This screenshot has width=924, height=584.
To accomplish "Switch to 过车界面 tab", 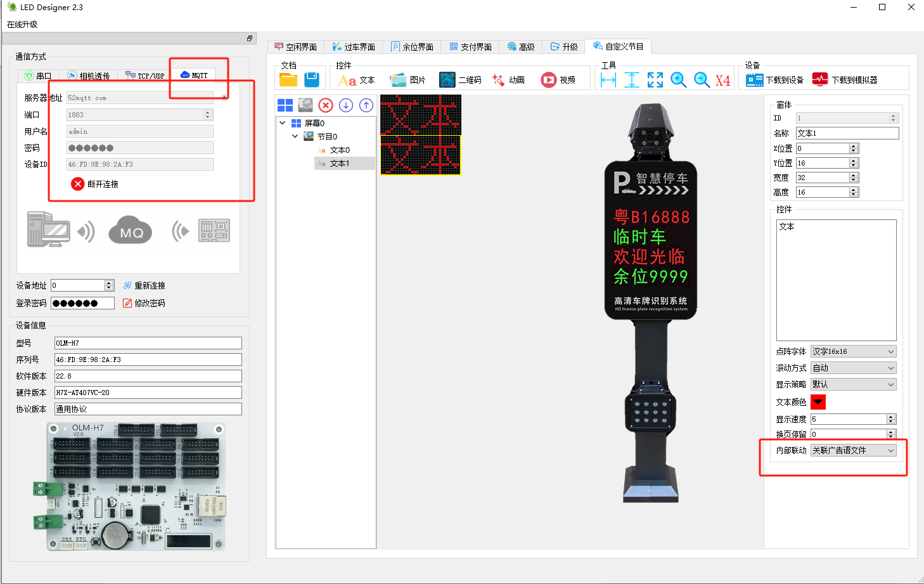I will tap(354, 47).
